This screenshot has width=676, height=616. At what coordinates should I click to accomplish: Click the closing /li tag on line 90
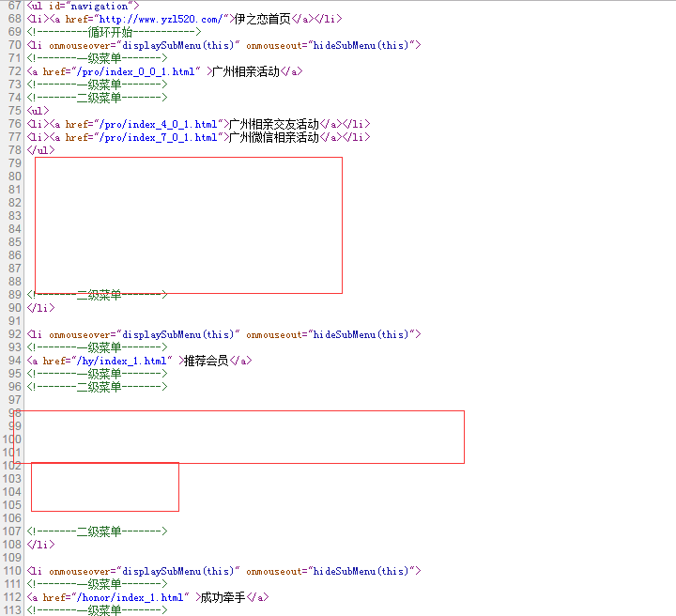pyautogui.click(x=41, y=308)
